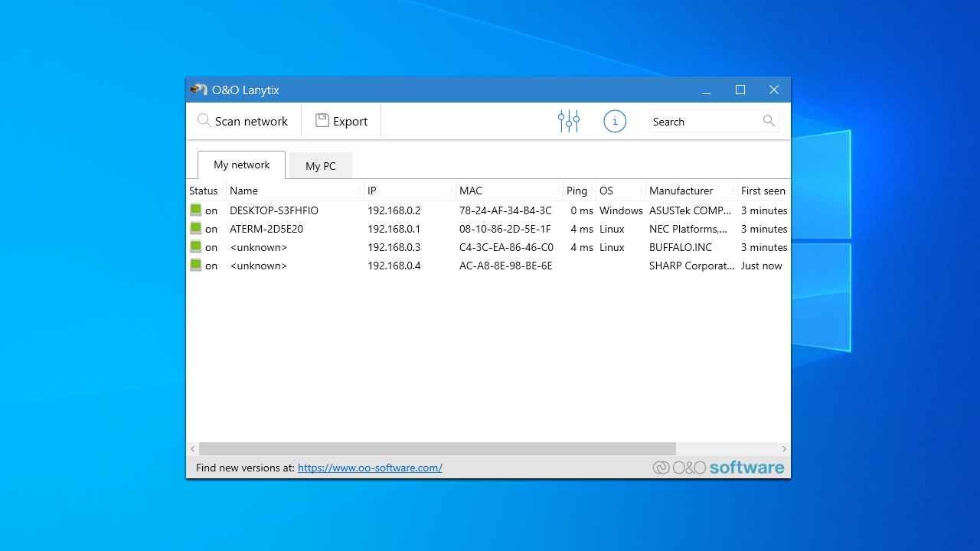Screen dimensions: 980x551
Task: Click the ASUSTek COMP... manufacturer cell
Action: [691, 210]
